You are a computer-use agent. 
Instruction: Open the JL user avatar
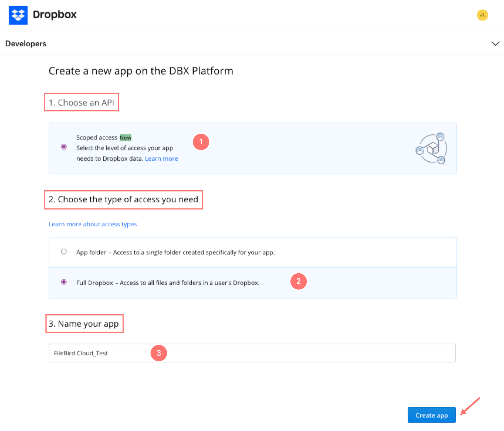pos(482,15)
